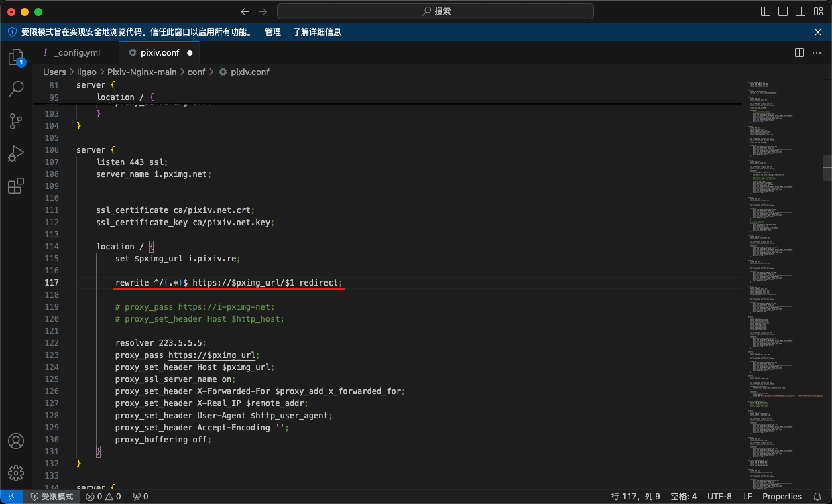Click the 管理 button in the banner

[x=273, y=32]
